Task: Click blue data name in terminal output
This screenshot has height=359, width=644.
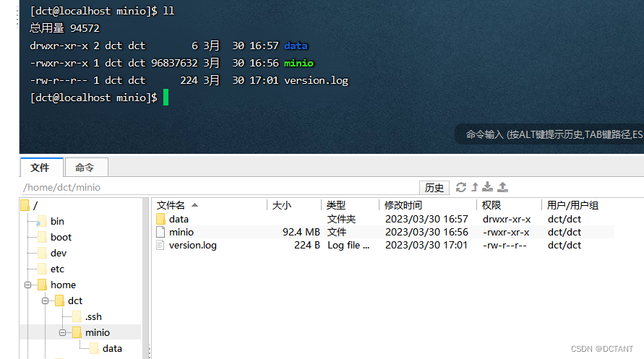Action: (x=296, y=46)
